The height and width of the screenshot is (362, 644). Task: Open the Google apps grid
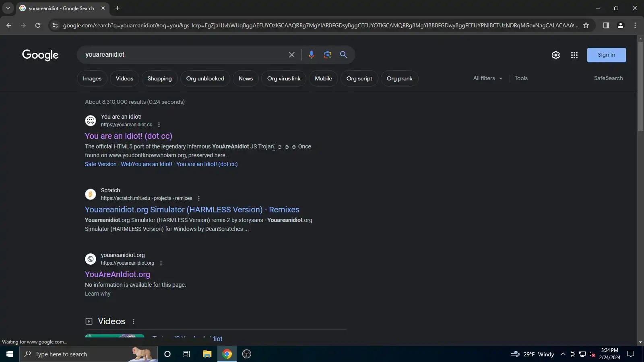[x=574, y=55]
